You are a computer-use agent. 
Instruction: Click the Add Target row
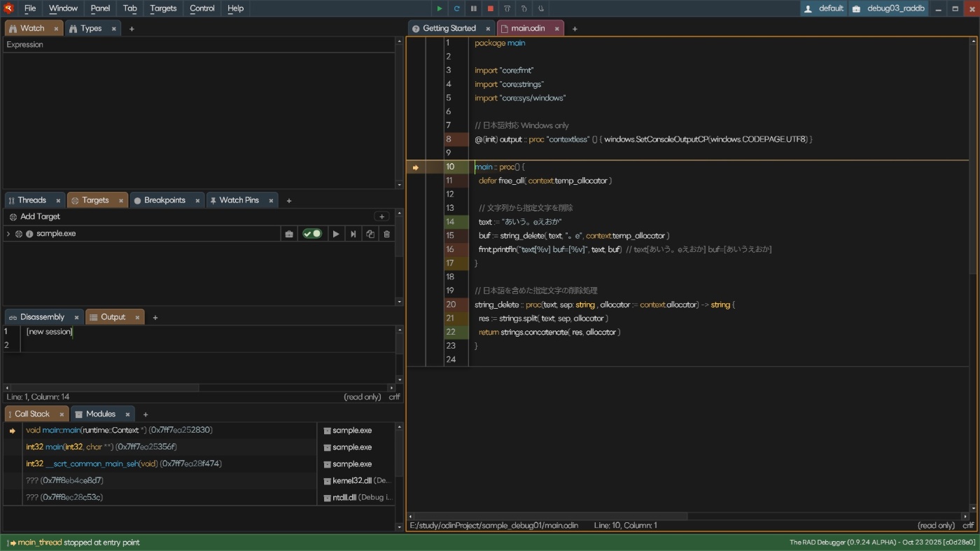199,217
